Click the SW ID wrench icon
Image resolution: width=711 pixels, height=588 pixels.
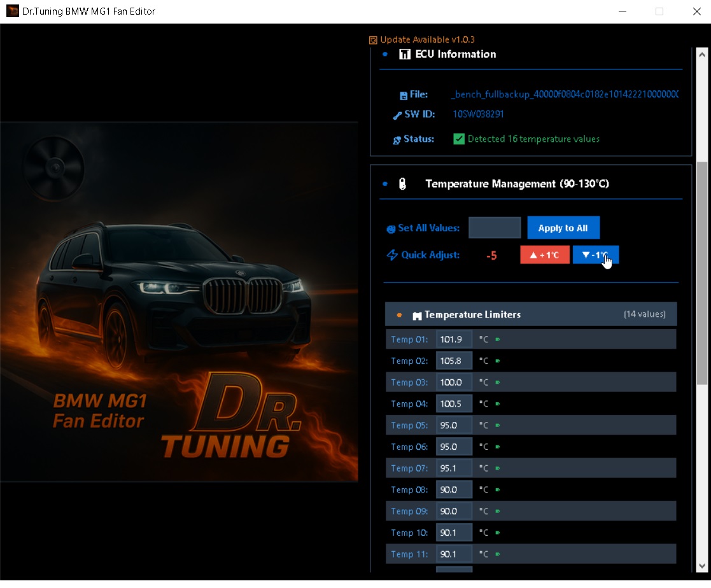pyautogui.click(x=397, y=115)
